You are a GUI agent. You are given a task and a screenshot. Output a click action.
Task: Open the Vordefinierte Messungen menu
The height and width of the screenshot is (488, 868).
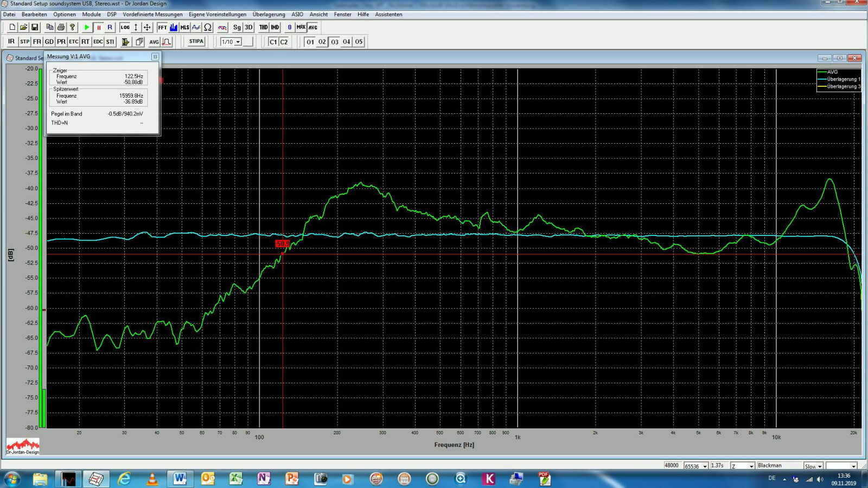(153, 15)
